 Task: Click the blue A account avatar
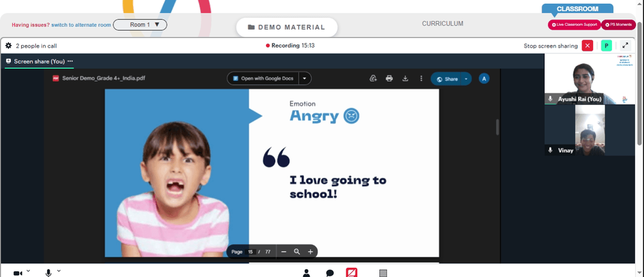[484, 79]
